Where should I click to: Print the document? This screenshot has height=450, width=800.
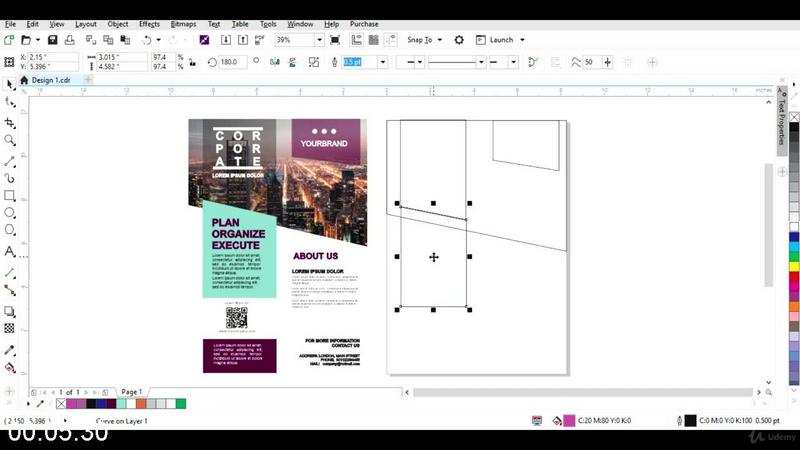[x=69, y=40]
